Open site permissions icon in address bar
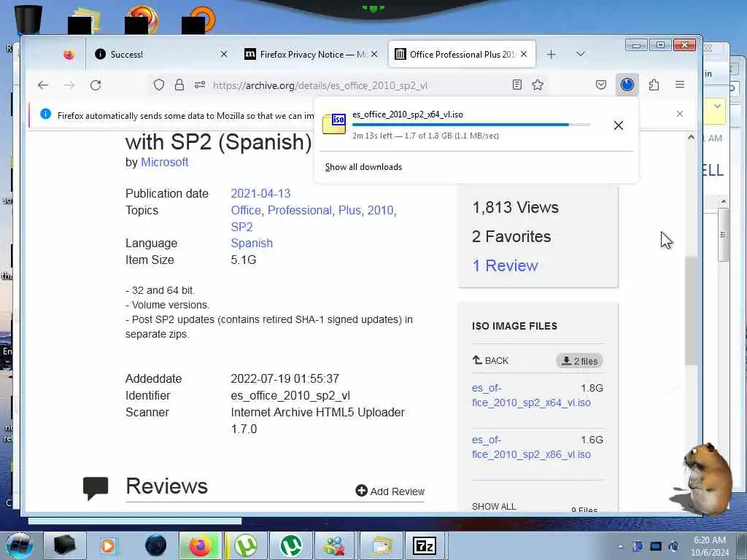The width and height of the screenshot is (747, 560). coord(200,85)
